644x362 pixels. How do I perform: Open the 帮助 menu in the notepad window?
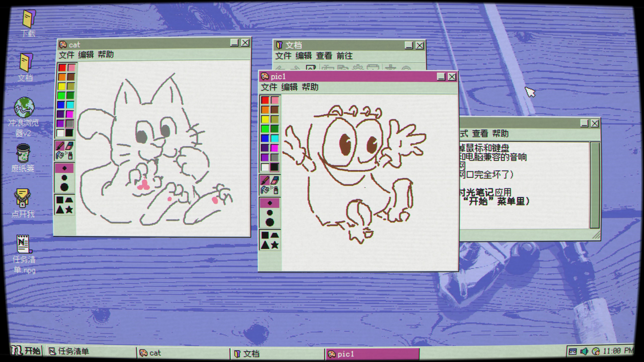pyautogui.click(x=500, y=133)
